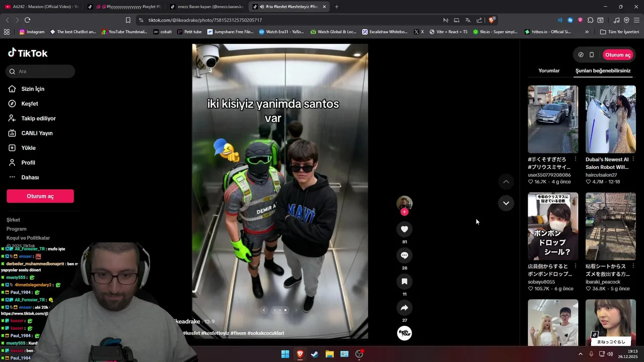Click the browser address bar URL
The width and height of the screenshot is (644, 362).
pyautogui.click(x=205, y=20)
